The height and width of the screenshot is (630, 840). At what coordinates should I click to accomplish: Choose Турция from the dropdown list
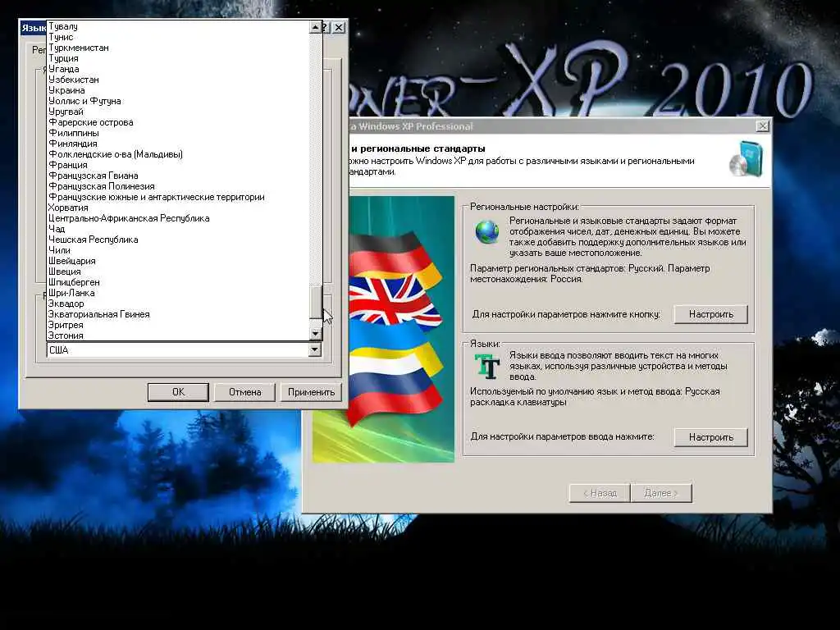(178, 58)
